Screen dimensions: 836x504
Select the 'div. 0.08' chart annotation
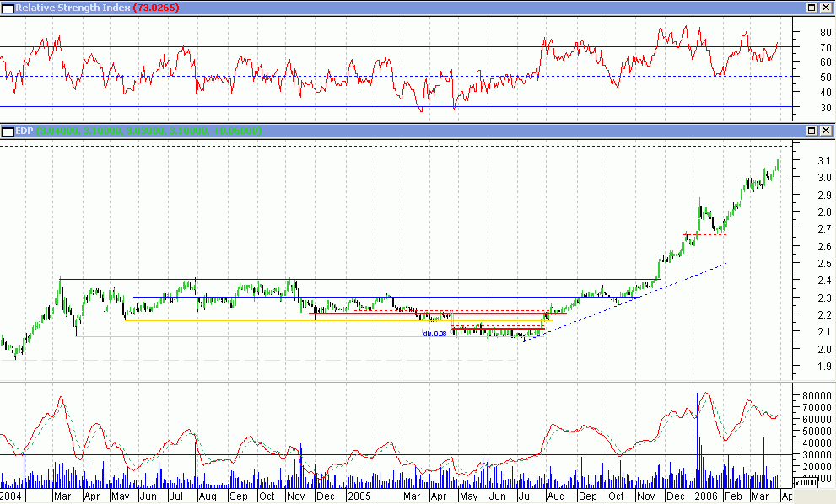pyautogui.click(x=434, y=334)
